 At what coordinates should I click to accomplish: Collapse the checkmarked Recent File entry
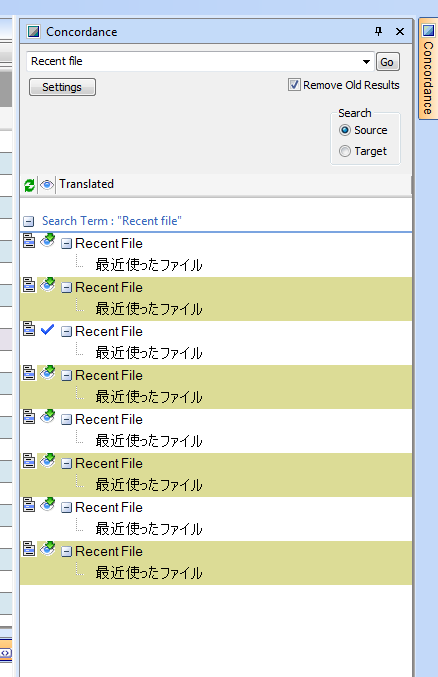66,332
